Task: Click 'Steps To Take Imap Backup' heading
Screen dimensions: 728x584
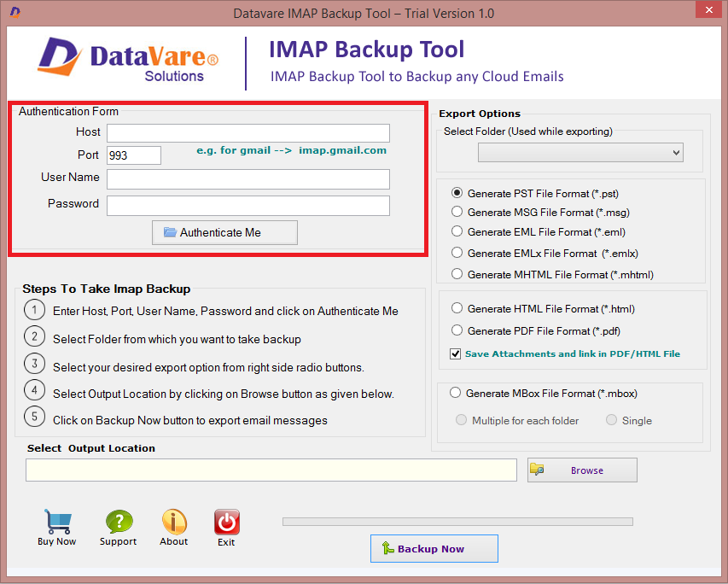Action: [107, 289]
